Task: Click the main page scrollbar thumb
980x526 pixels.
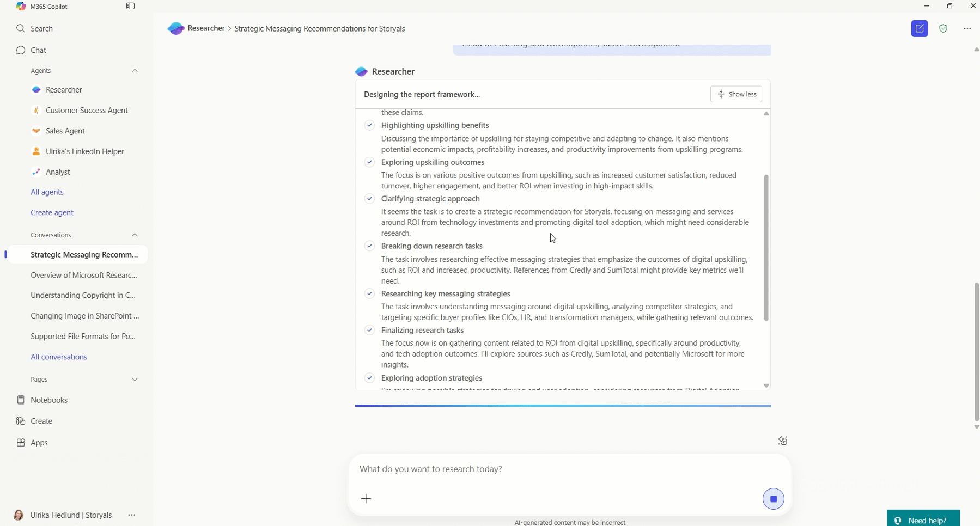Action: (x=976, y=352)
